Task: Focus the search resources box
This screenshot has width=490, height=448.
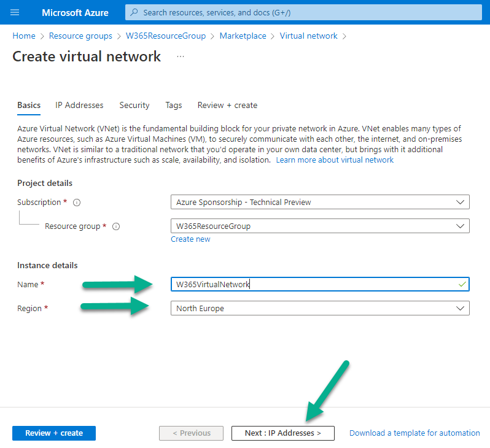Action: [303, 12]
